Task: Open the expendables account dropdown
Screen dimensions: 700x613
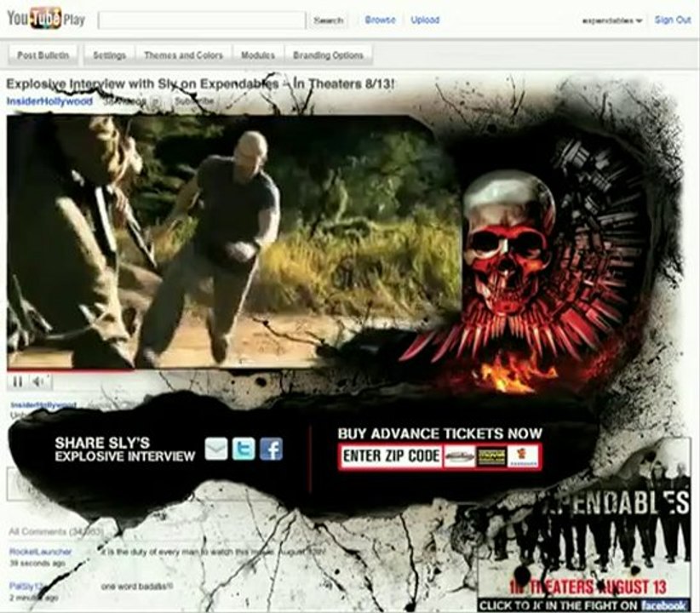Action: coord(611,20)
